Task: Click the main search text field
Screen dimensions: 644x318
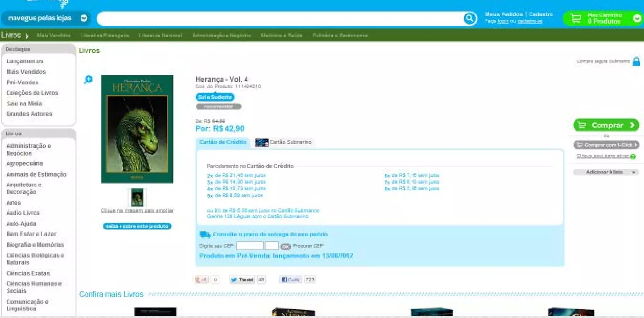Action: click(280, 19)
